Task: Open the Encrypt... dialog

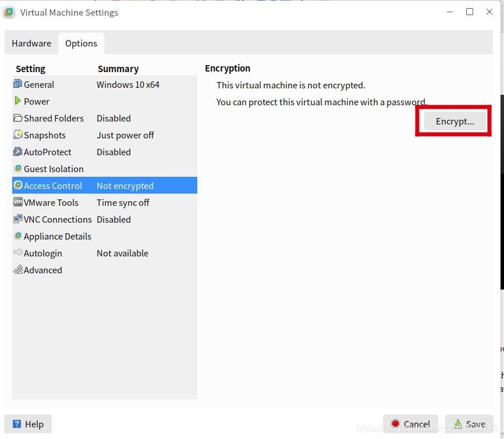Action: (455, 121)
